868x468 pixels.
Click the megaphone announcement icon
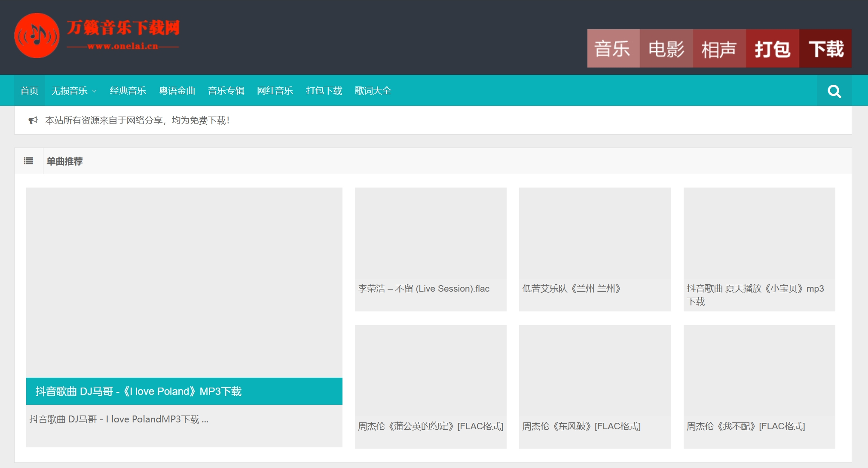click(x=33, y=120)
